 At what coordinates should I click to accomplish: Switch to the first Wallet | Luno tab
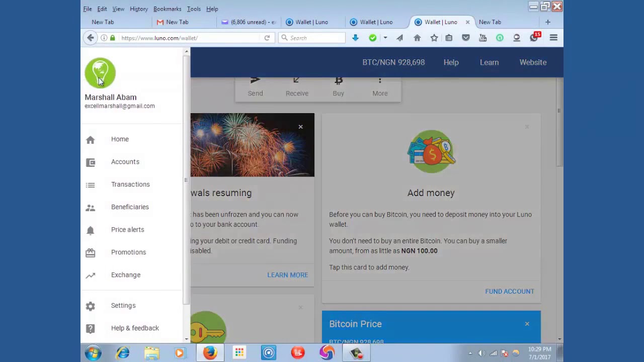pos(313,22)
